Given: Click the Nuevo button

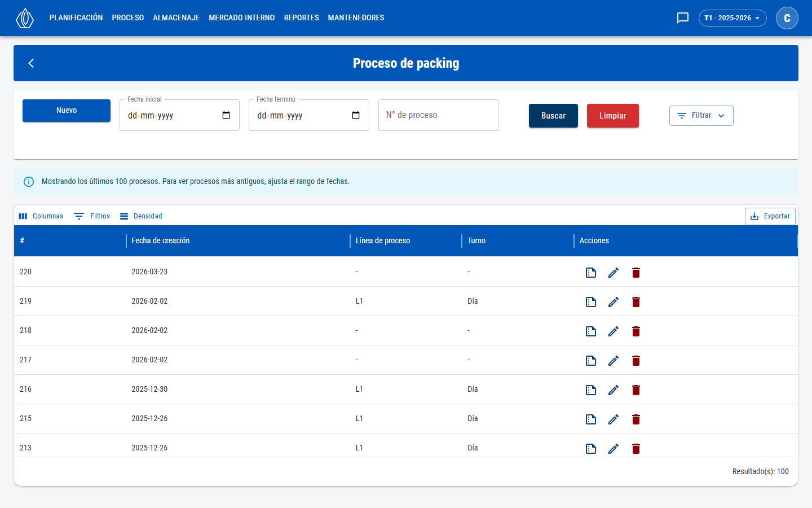Looking at the screenshot, I should tap(67, 111).
